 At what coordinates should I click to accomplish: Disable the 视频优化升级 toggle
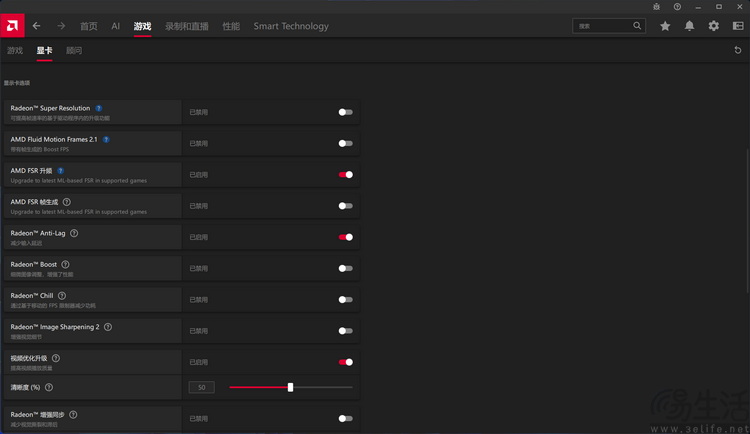345,362
